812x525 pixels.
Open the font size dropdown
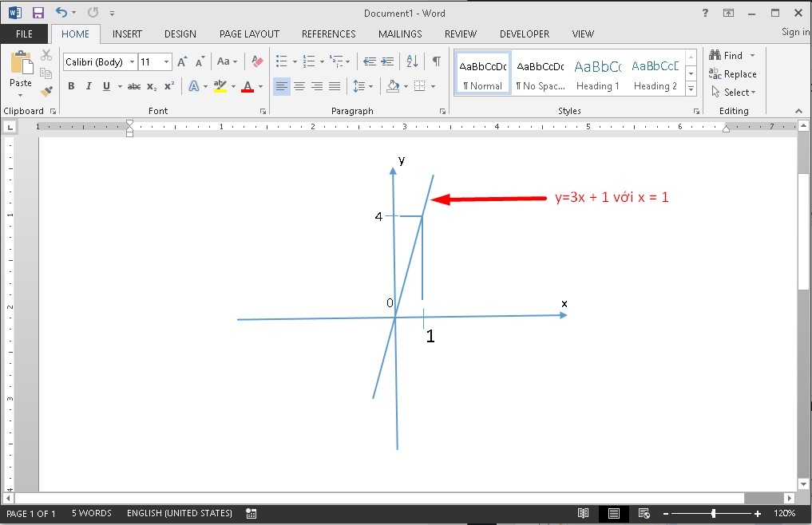pyautogui.click(x=166, y=62)
